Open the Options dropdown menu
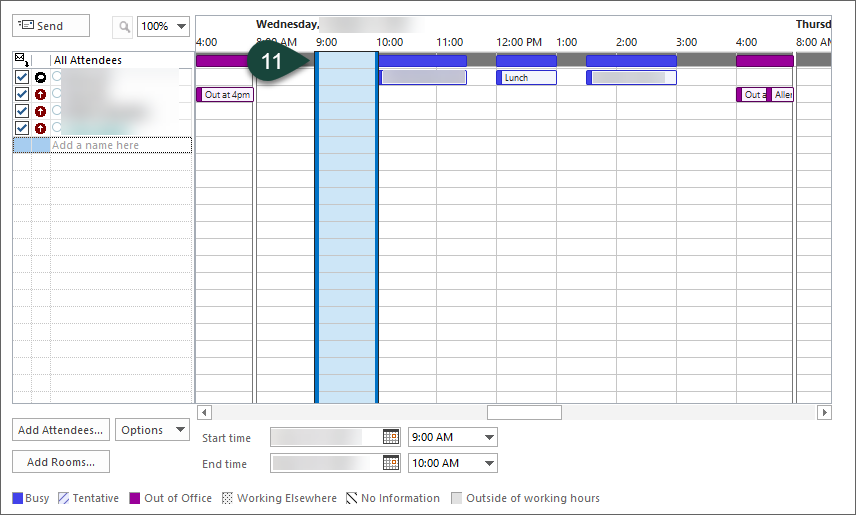The image size is (856, 515). pyautogui.click(x=152, y=430)
